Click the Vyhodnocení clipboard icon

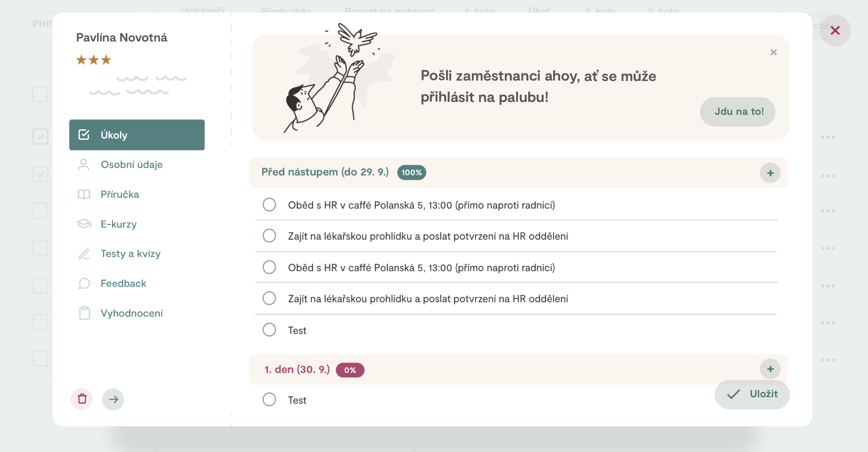click(85, 313)
